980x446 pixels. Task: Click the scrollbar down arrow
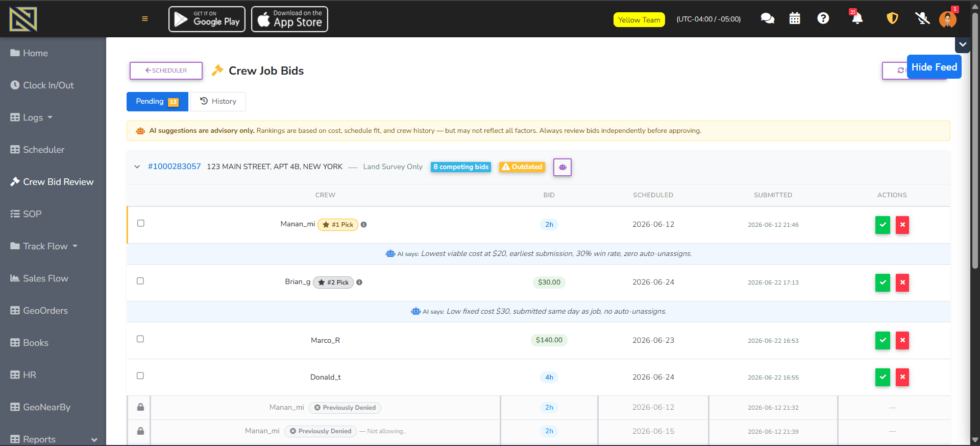coord(975,440)
